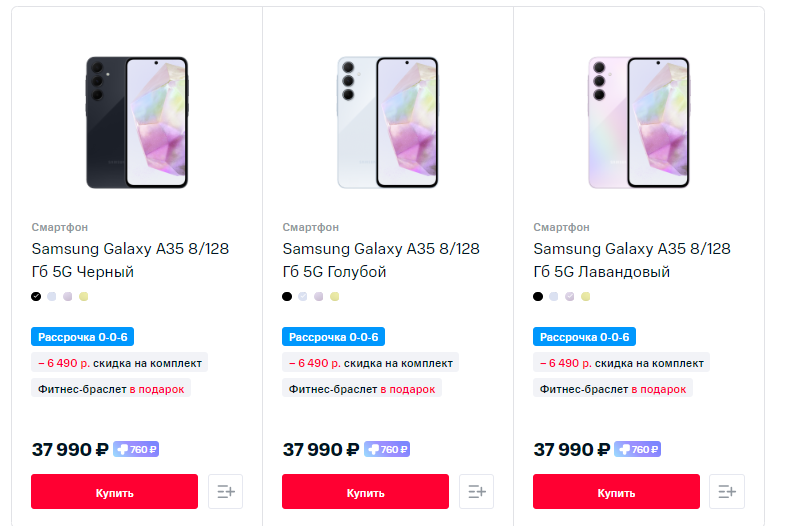Screen dimensions: 794x526
Task: Click the lavender Galaxy A35 phone image
Action: (x=639, y=122)
